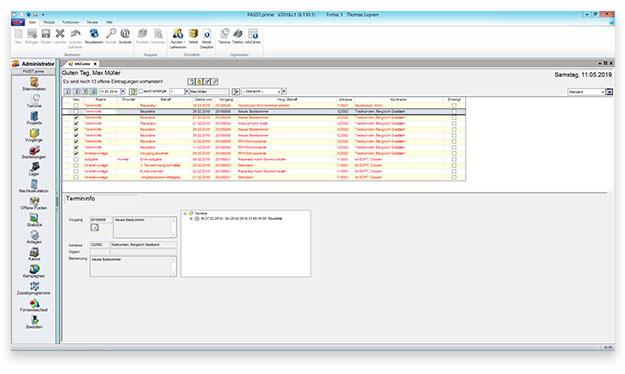Image resolution: width=625 pixels, height=374 pixels.
Task: Open the Hilfe ribbon tab
Action: 109,22
